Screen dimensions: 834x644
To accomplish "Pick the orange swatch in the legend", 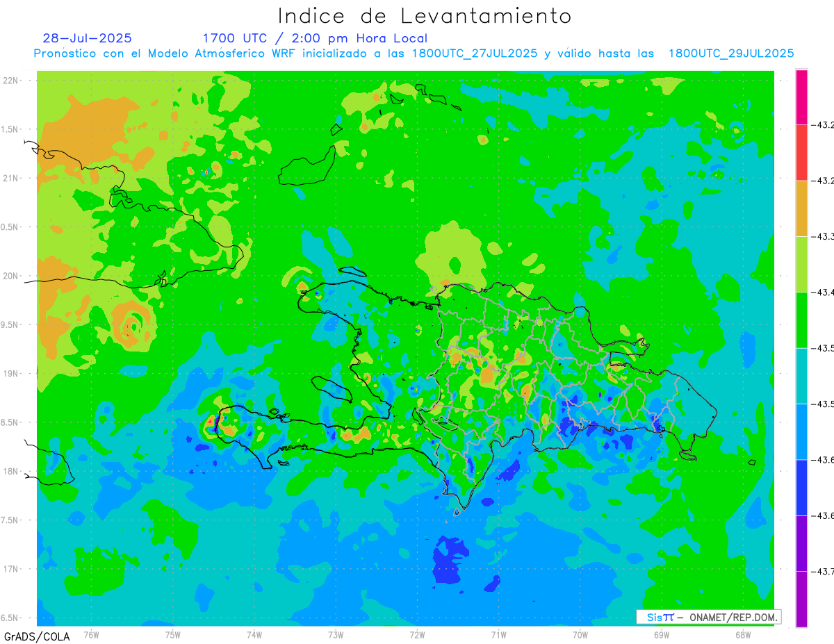I will tap(801, 208).
